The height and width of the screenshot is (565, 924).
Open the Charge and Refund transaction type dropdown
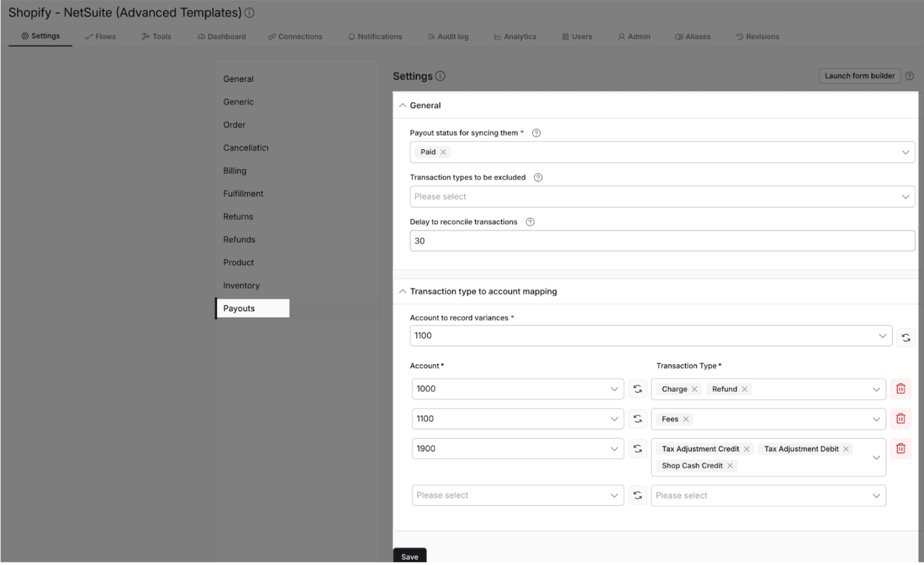768,389
